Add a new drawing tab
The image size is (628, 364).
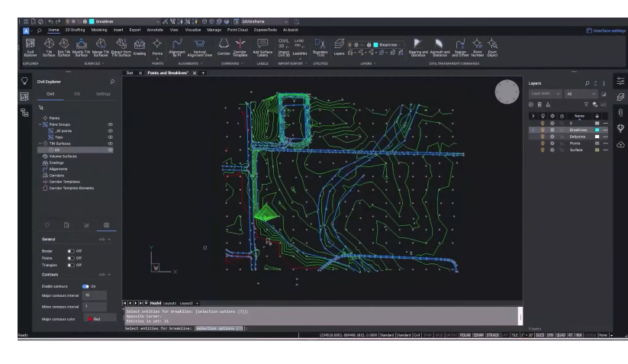[x=203, y=73]
